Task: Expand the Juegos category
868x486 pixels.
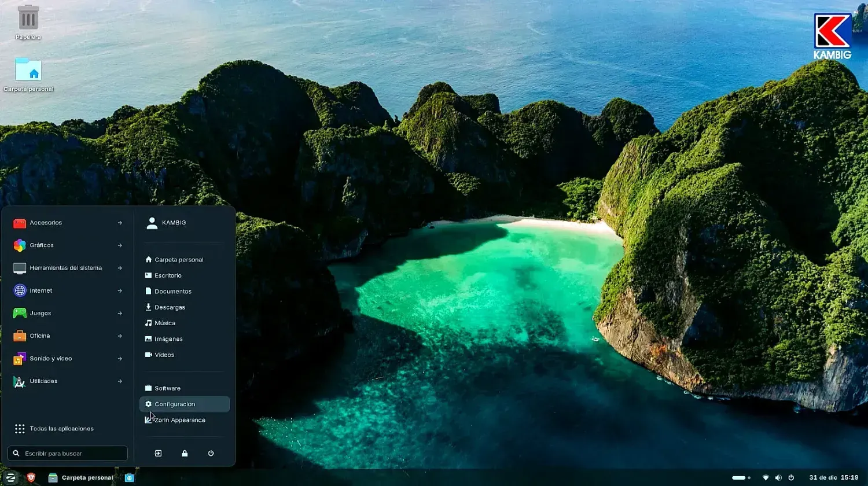Action: [x=41, y=313]
